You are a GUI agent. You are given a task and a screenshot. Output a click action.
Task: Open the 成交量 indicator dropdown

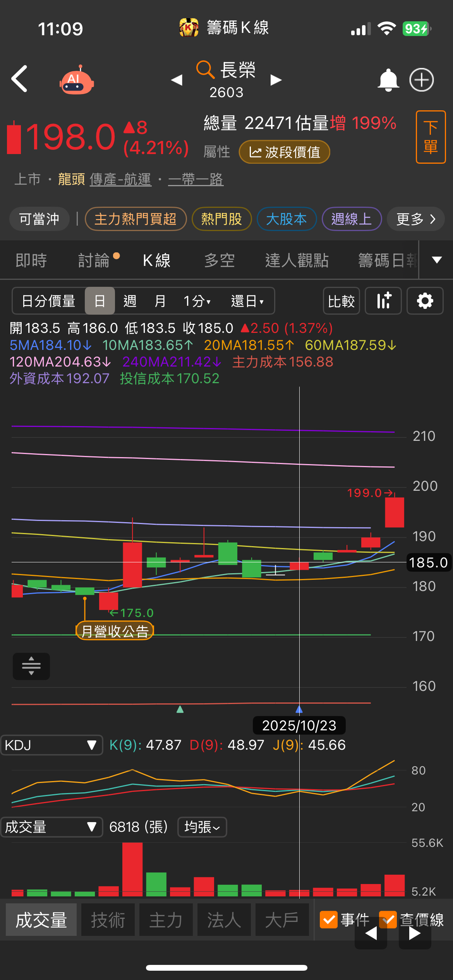51,827
